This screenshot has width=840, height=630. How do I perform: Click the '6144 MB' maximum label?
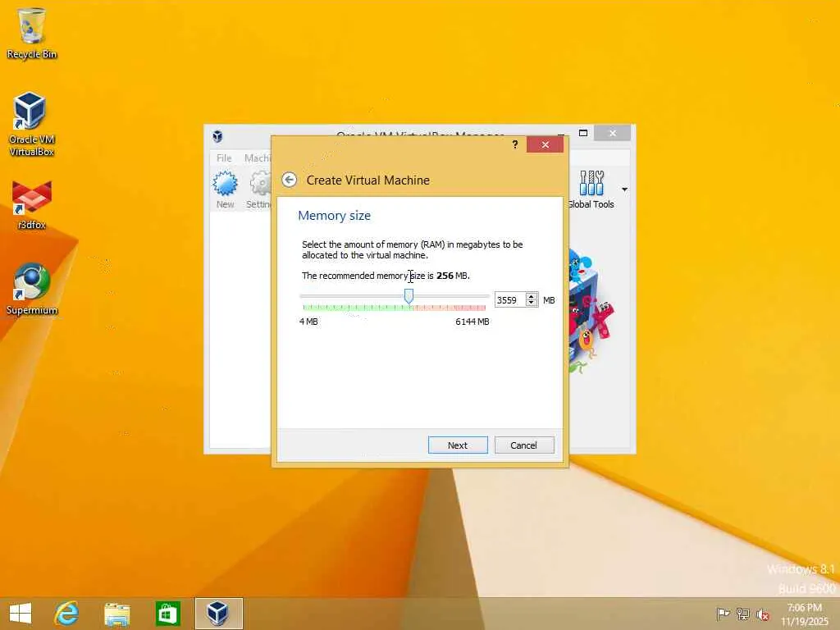coord(472,322)
